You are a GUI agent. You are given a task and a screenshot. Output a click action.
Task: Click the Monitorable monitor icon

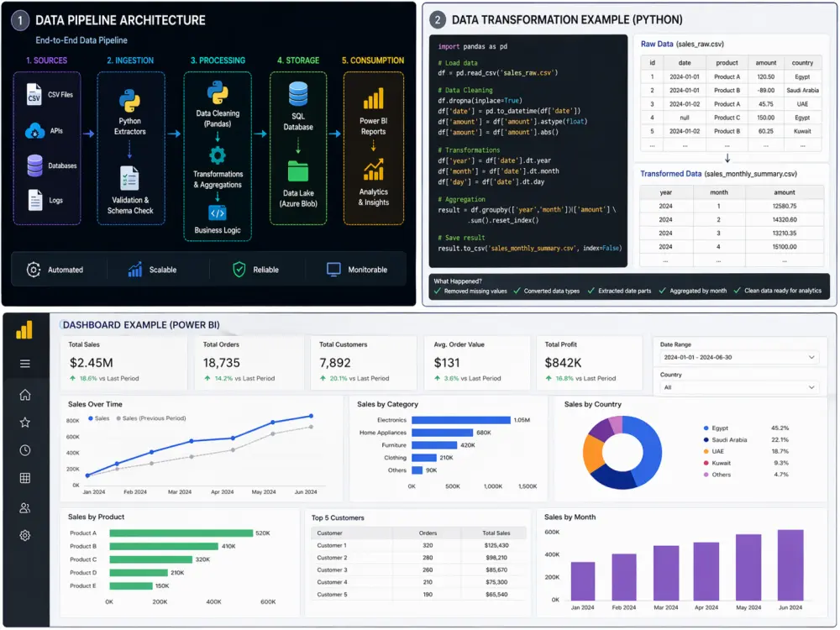pos(333,270)
